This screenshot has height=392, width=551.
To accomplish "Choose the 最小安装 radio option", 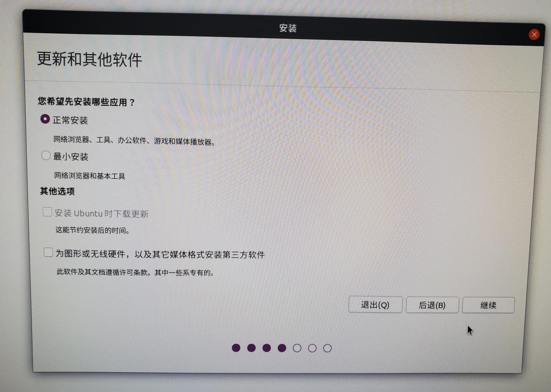I will pos(46,155).
